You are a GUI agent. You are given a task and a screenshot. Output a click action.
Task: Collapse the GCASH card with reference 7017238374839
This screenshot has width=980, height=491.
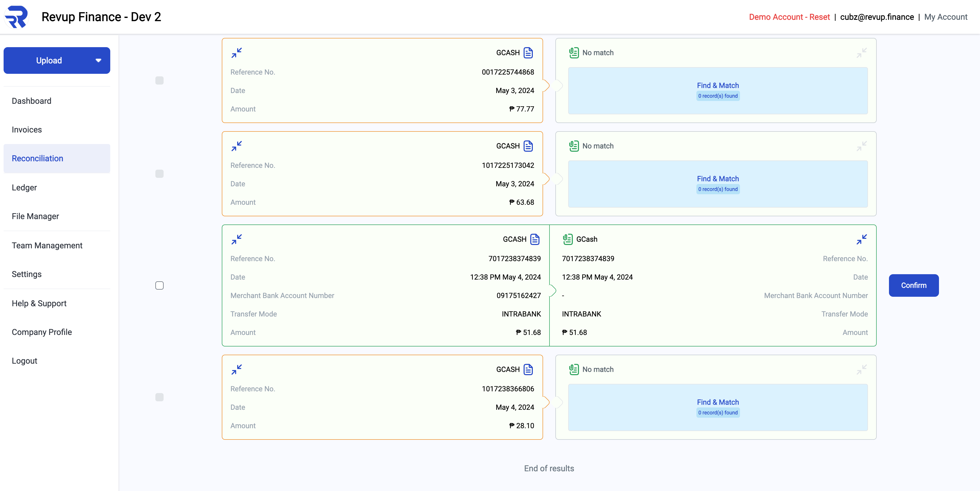[237, 239]
